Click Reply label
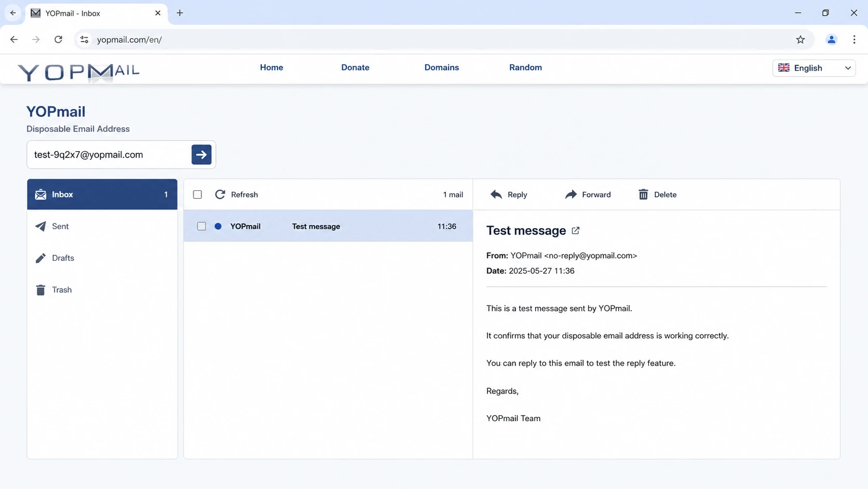The image size is (868, 489). (x=517, y=194)
